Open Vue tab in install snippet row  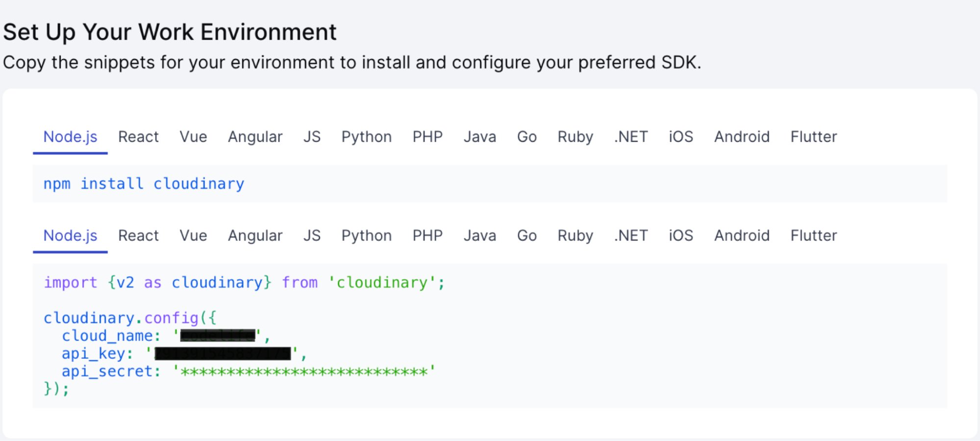pyautogui.click(x=193, y=137)
